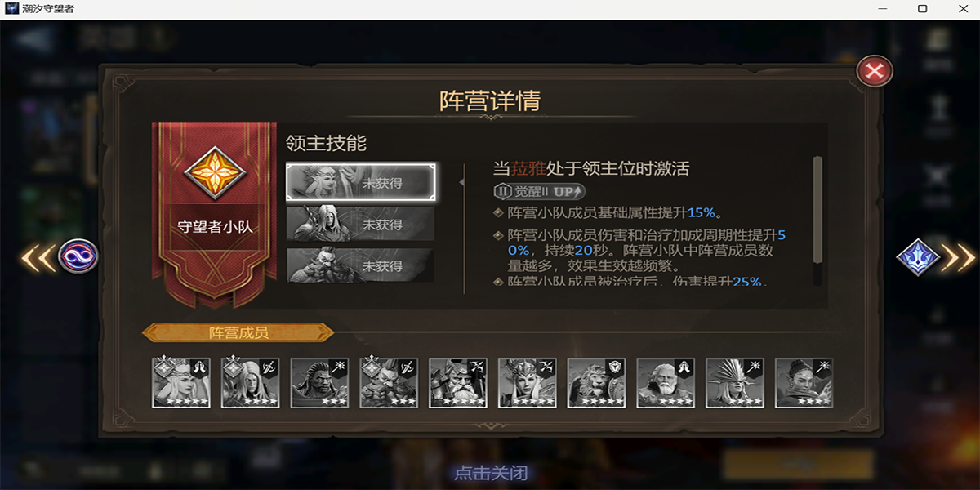The width and height of the screenshot is (980, 490).
Task: Click 点击关闭 text to dismiss
Action: (490, 473)
